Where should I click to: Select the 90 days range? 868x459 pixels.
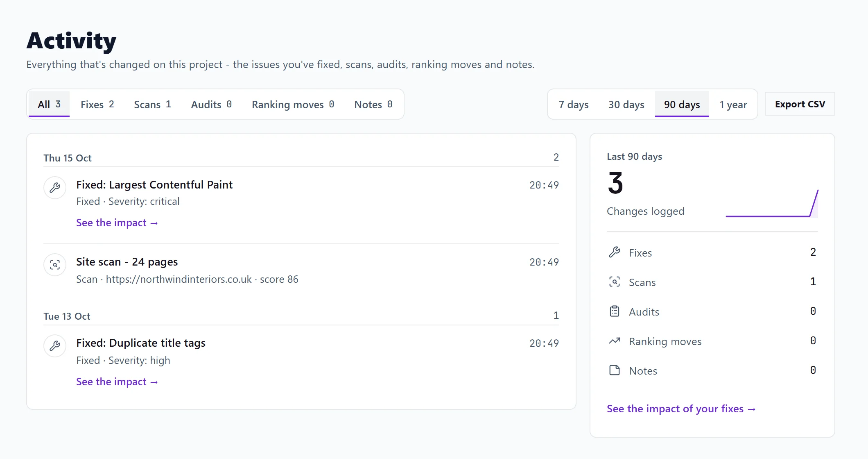coord(682,105)
